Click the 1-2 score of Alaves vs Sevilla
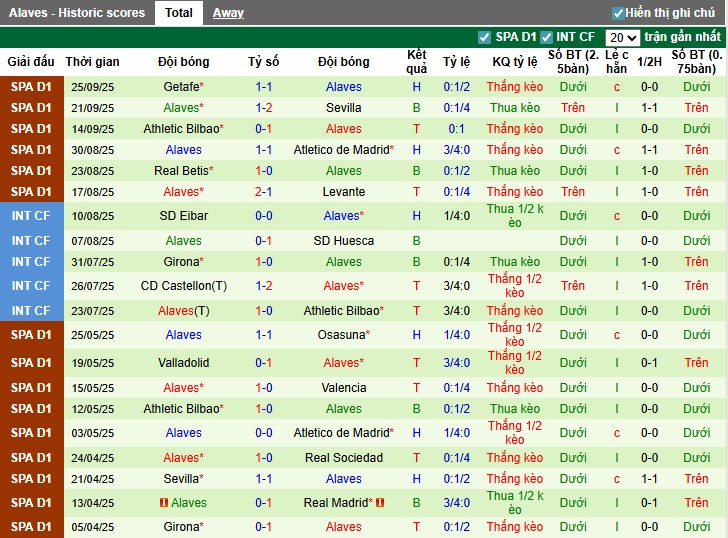 [x=263, y=108]
